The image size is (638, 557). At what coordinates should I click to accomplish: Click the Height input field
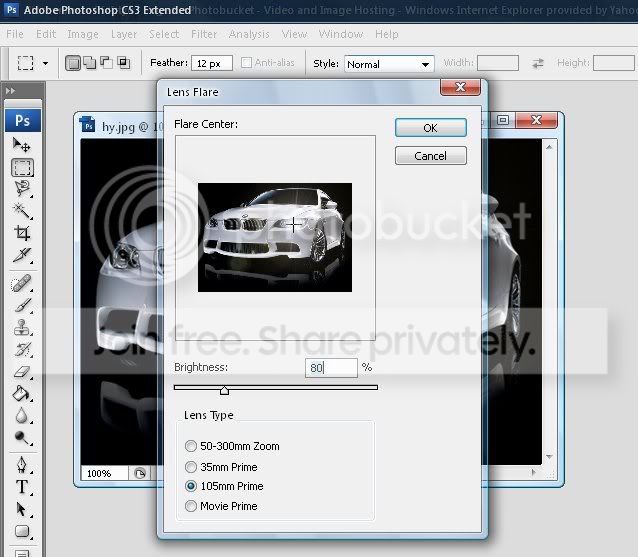point(614,63)
